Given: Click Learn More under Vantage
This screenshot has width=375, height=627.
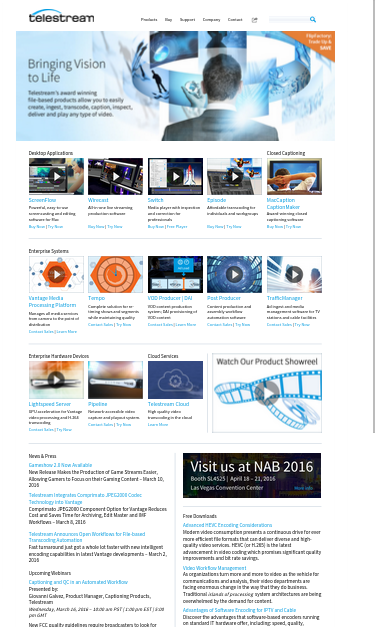Looking at the screenshot, I should click(x=67, y=331).
